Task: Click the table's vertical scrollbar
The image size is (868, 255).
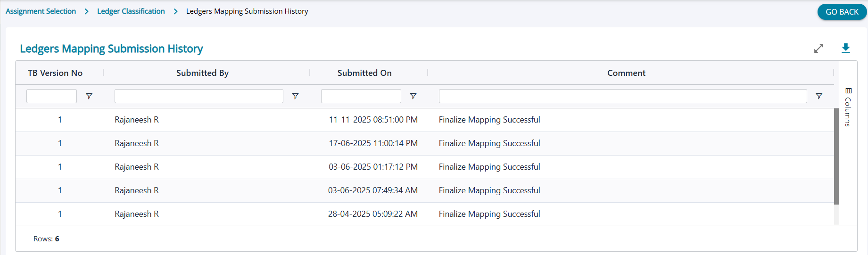Action: point(836,156)
